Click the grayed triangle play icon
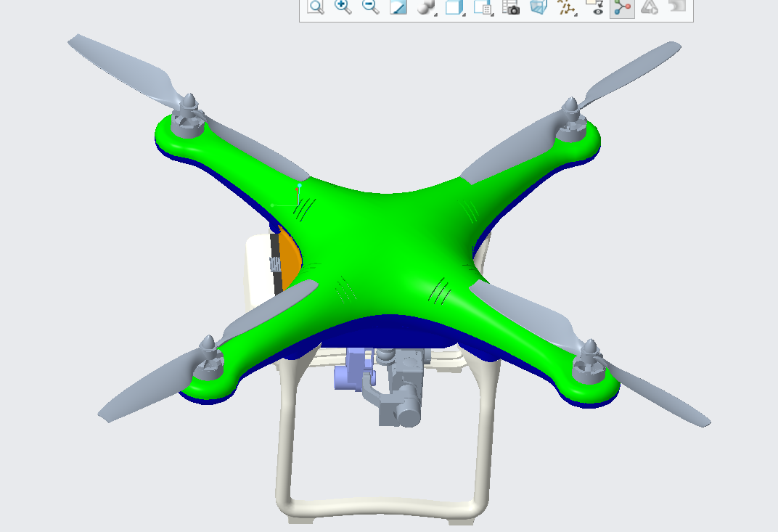 pos(650,7)
